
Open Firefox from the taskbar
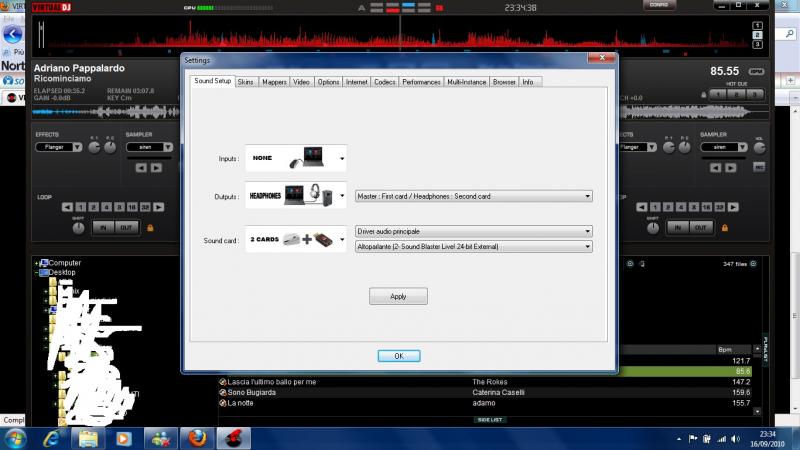197,439
